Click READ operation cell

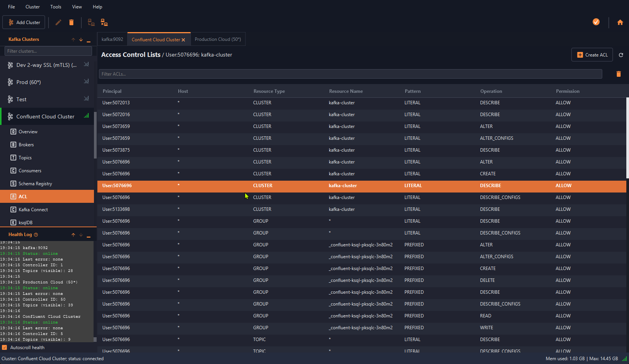coord(485,316)
